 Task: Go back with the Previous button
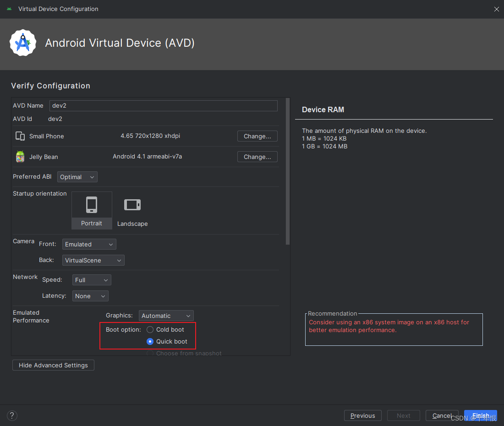coord(362,416)
